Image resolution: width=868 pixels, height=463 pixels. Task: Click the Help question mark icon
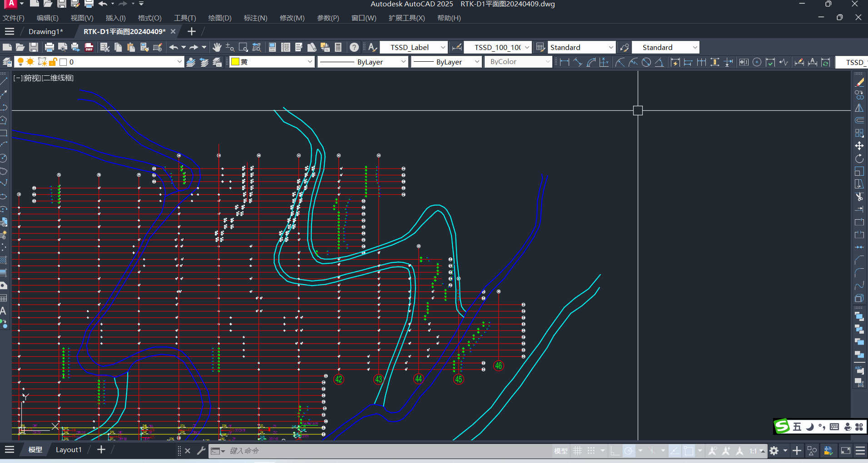(x=354, y=47)
